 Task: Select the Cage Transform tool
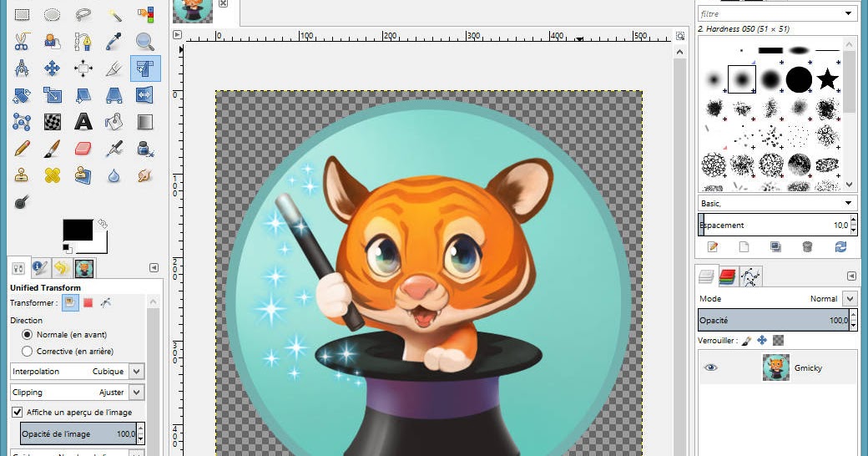[22, 122]
